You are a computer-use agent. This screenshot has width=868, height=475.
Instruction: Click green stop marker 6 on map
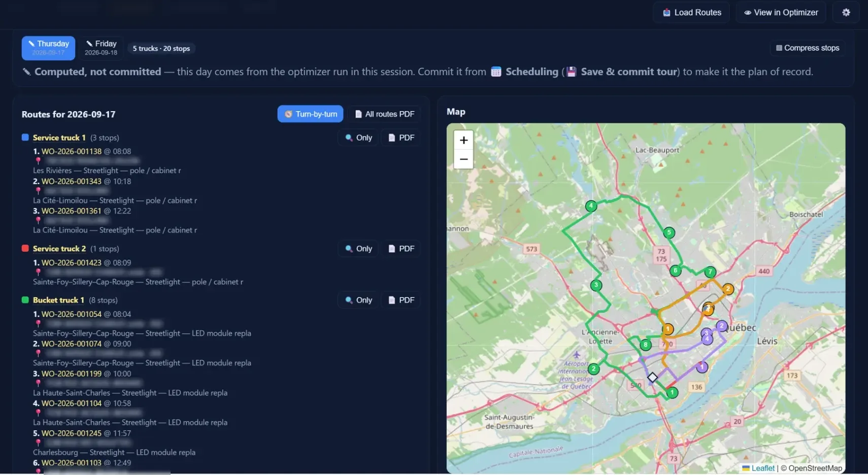click(675, 271)
